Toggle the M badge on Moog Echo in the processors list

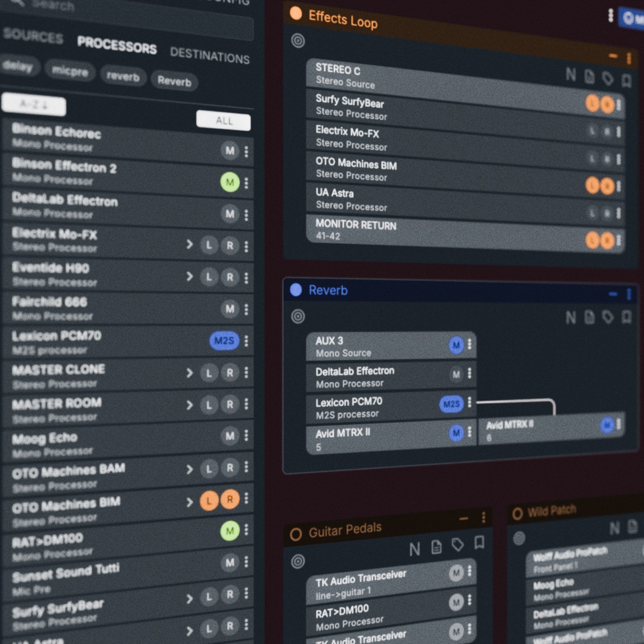230,436
